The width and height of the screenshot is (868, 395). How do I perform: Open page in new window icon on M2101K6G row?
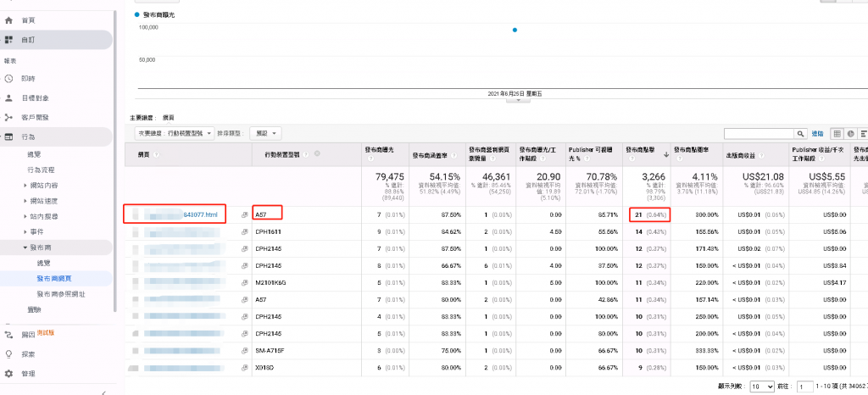245,283
